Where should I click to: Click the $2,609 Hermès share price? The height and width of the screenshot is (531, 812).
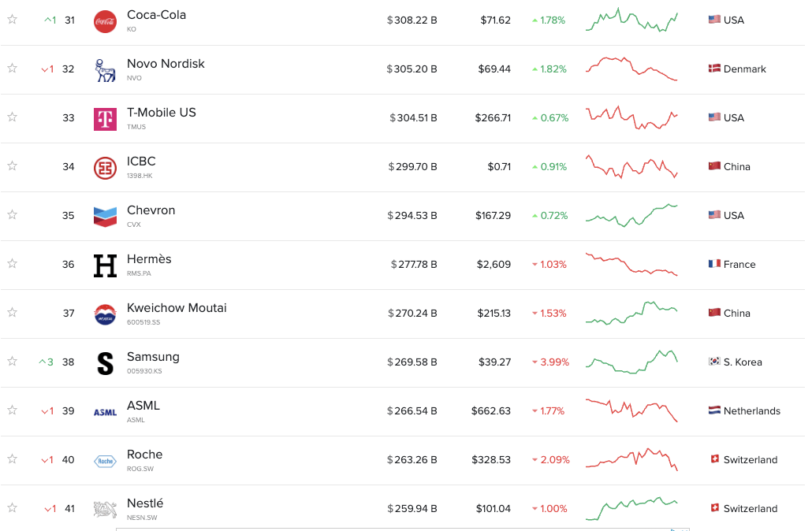[494, 265]
